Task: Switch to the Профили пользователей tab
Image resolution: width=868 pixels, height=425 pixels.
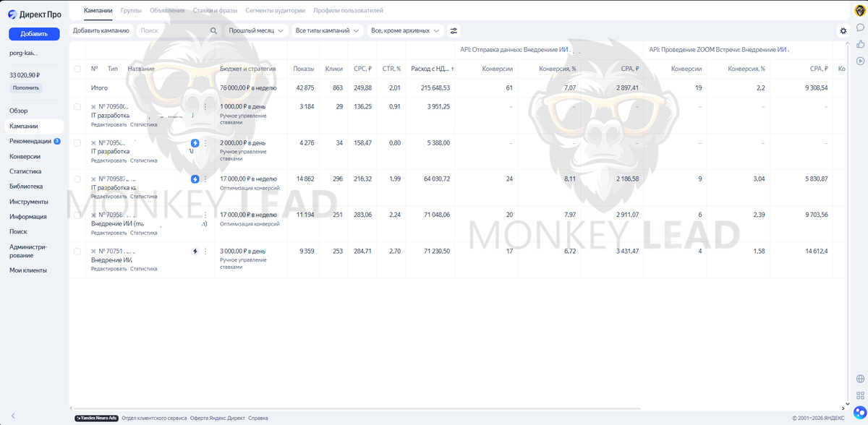Action: click(348, 11)
